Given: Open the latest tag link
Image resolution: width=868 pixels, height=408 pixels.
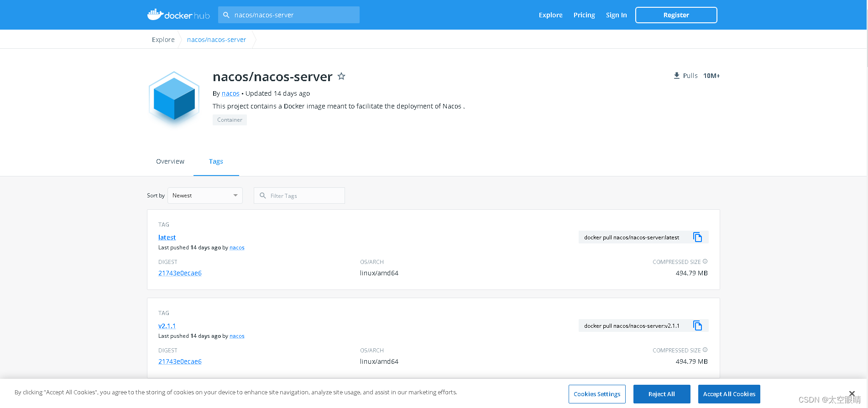Looking at the screenshot, I should 167,238.
